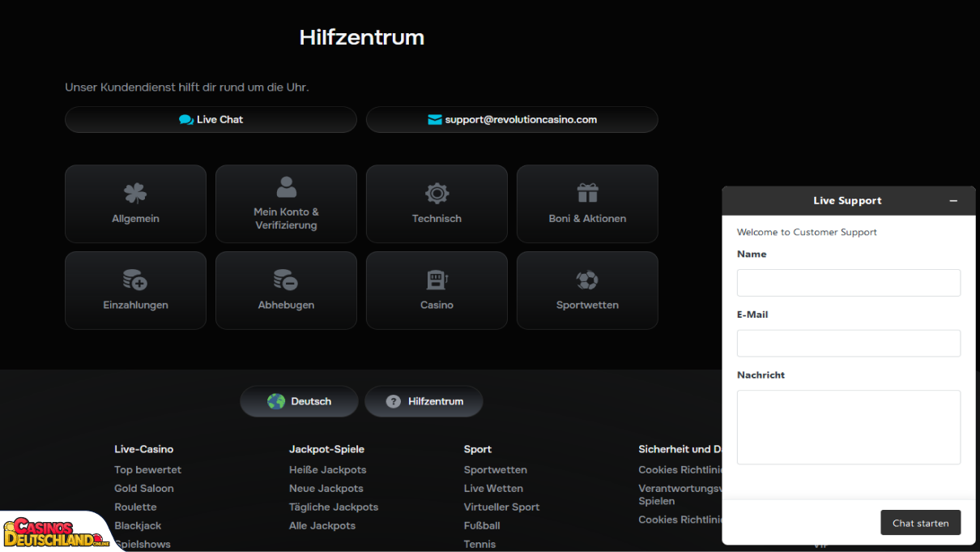This screenshot has width=980, height=552.
Task: Start the chat with Chat starten
Action: [921, 523]
